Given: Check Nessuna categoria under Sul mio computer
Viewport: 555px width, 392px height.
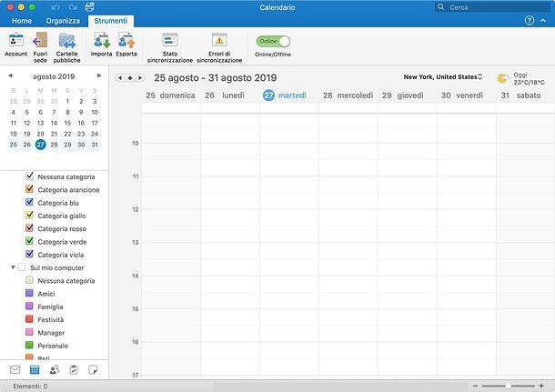Looking at the screenshot, I should (29, 280).
